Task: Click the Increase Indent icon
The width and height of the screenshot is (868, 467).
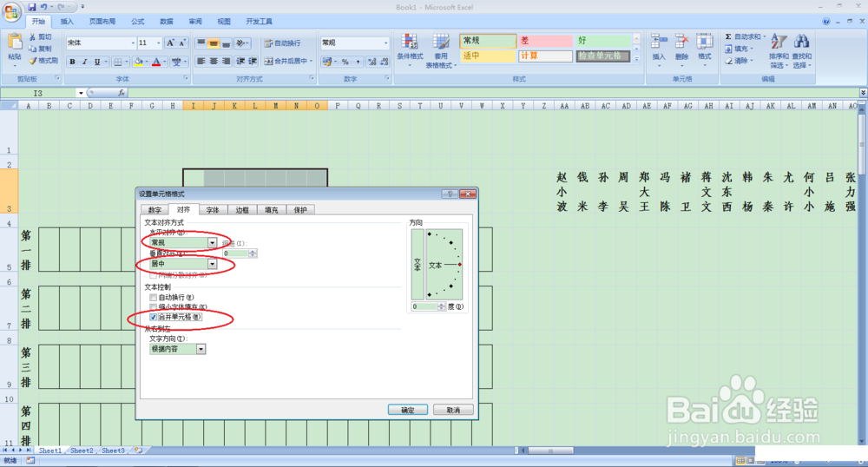Action: (253, 61)
